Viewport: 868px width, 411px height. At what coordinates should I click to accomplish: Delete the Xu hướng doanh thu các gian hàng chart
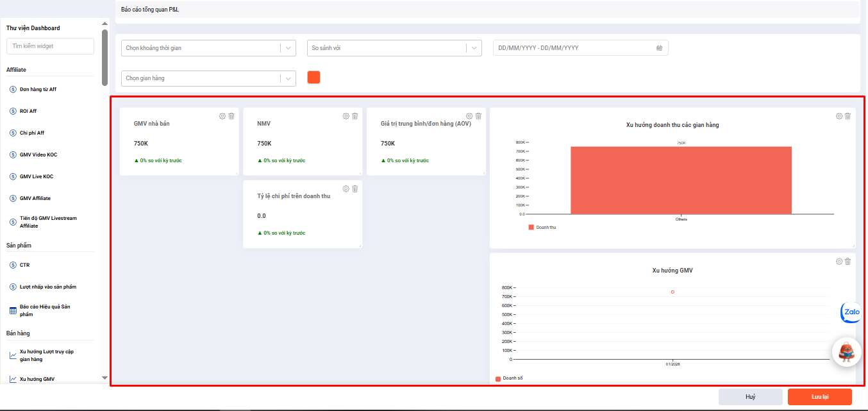847,116
